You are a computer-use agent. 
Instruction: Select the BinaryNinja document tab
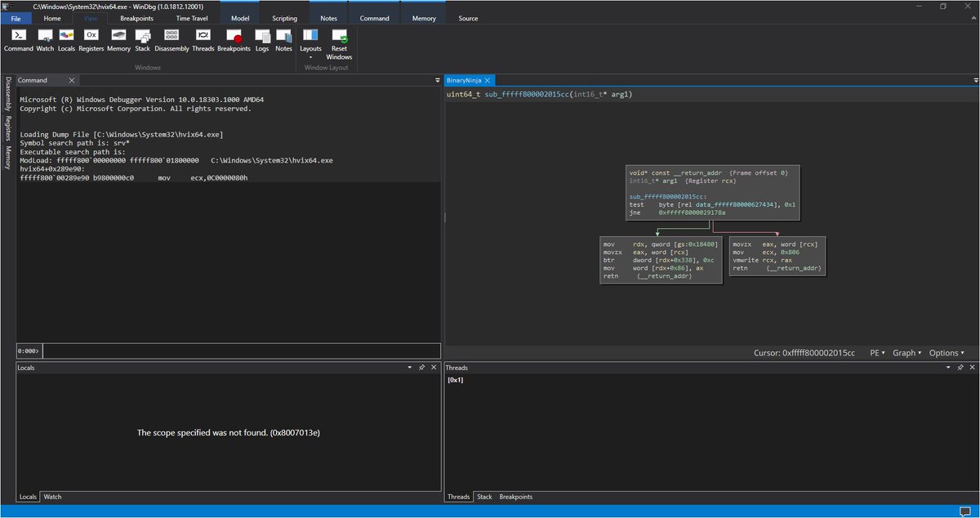click(464, 80)
